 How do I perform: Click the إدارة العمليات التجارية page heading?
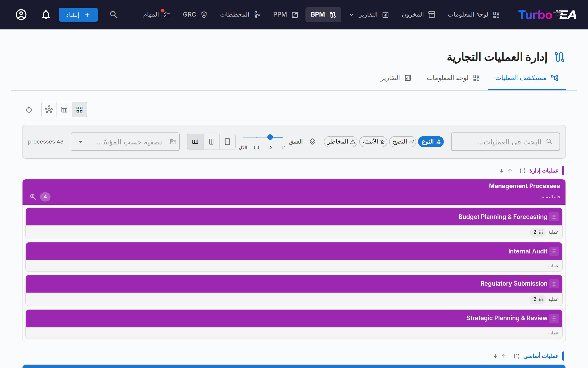coord(497,57)
